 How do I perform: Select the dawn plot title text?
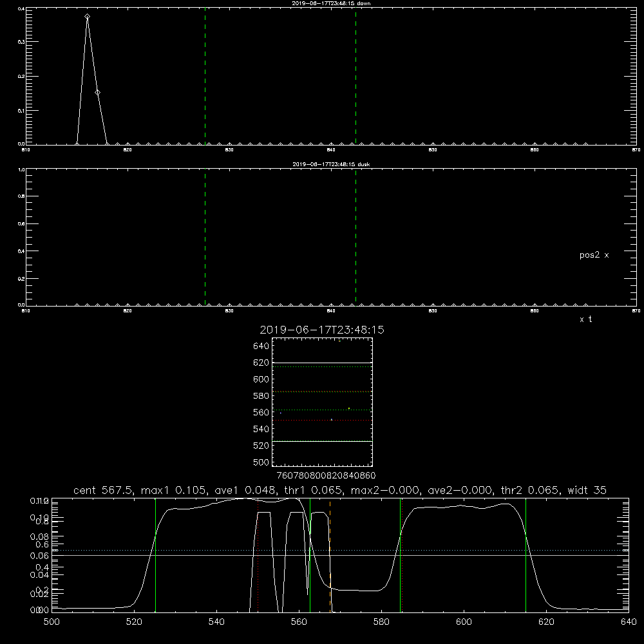[331, 3]
